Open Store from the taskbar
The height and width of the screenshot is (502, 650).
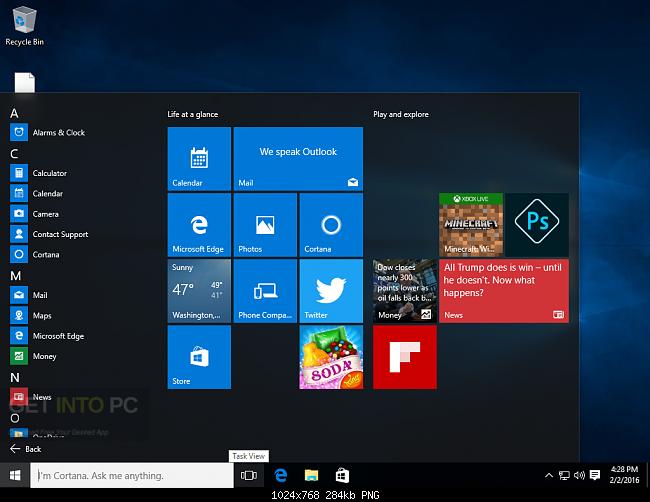point(342,475)
